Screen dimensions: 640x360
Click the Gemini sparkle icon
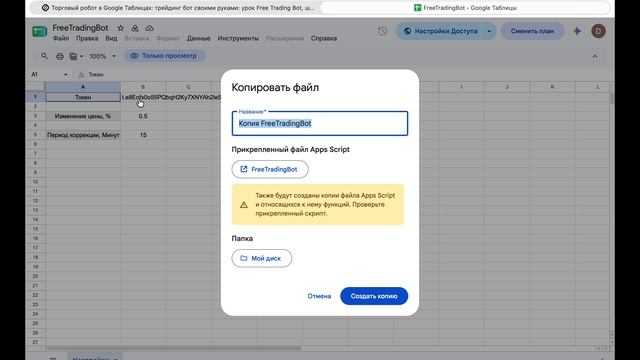[x=577, y=31]
